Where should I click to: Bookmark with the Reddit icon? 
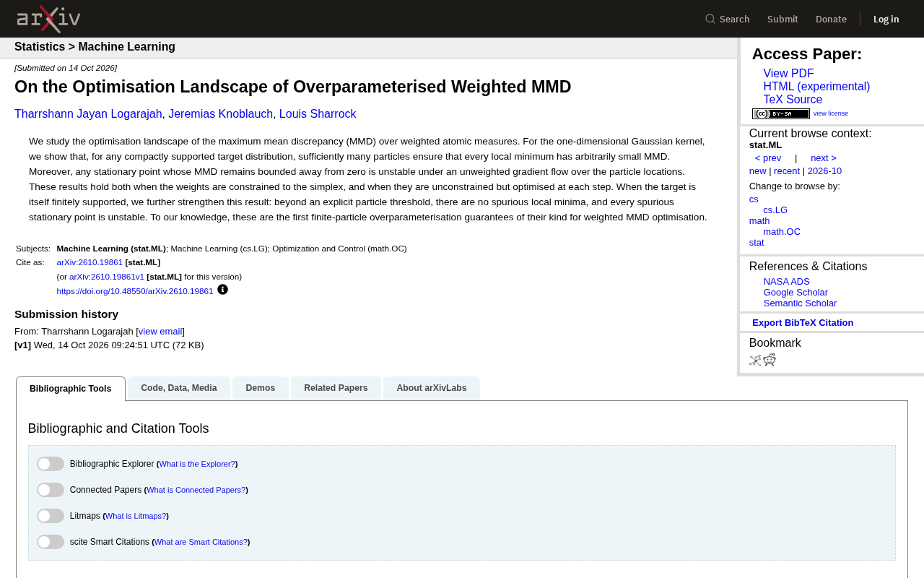[770, 360]
